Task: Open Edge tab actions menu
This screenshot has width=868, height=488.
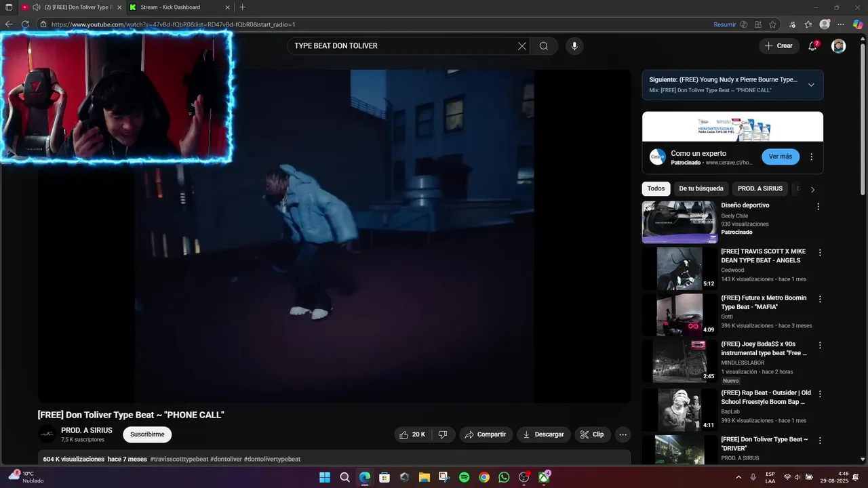Action: pos(9,7)
